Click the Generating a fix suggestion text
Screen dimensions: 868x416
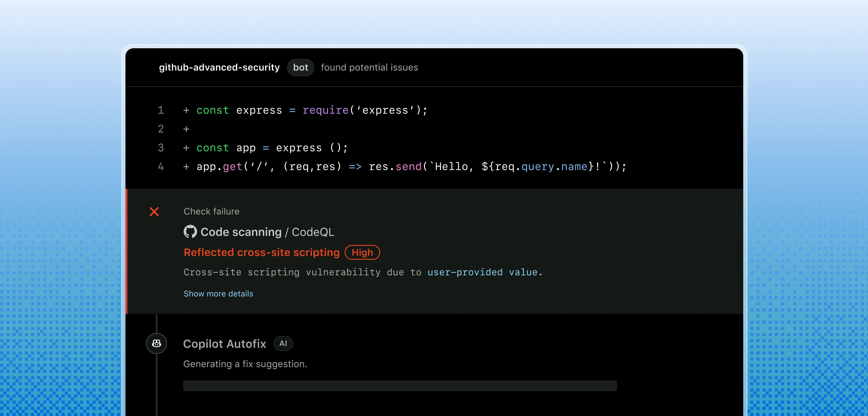click(245, 364)
